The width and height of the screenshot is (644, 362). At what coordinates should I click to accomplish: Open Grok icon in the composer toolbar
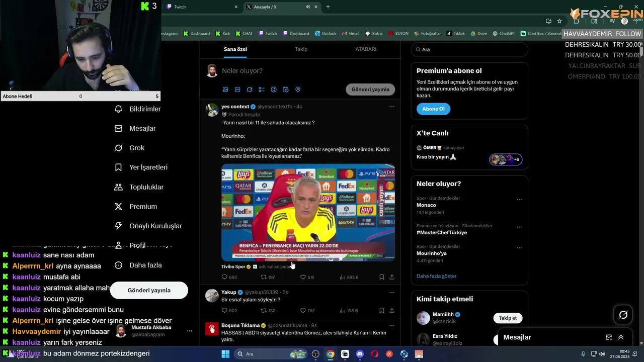coord(250,89)
